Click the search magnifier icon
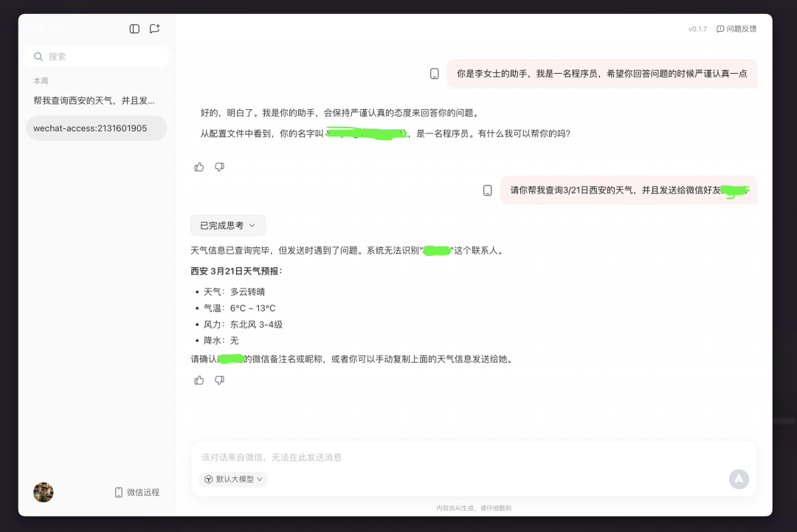This screenshot has width=797, height=532. click(38, 56)
